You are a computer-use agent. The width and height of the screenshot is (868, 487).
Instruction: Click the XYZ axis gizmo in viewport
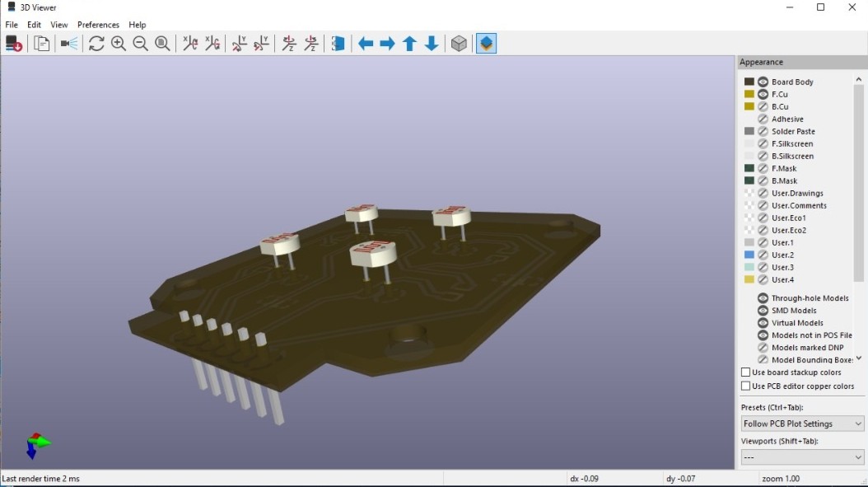point(37,446)
